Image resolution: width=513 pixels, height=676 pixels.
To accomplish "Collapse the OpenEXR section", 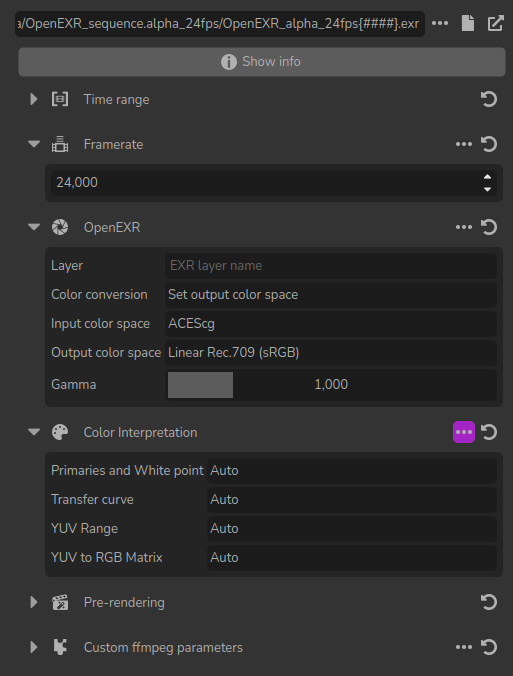I will pos(34,227).
